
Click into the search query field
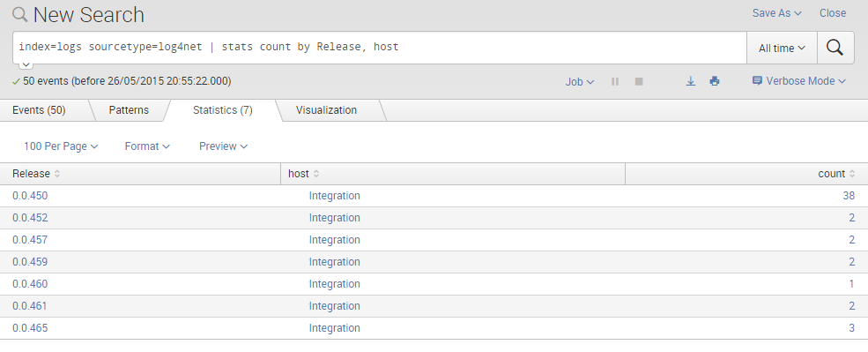pyautogui.click(x=379, y=48)
